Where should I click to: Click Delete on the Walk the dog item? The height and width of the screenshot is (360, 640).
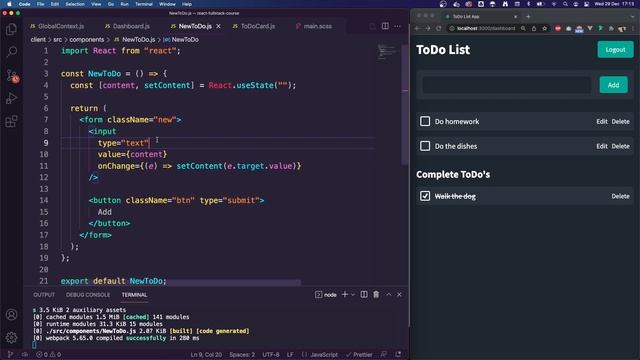[x=620, y=196]
